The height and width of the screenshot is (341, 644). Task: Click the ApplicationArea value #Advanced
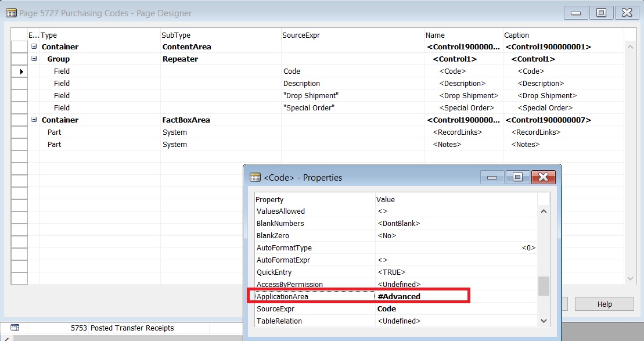399,297
